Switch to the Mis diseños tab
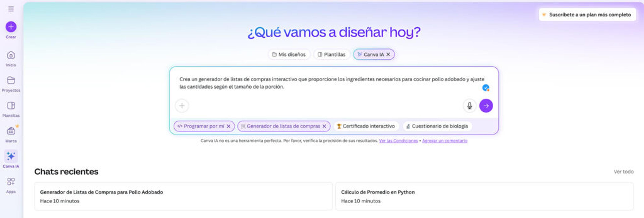 289,54
